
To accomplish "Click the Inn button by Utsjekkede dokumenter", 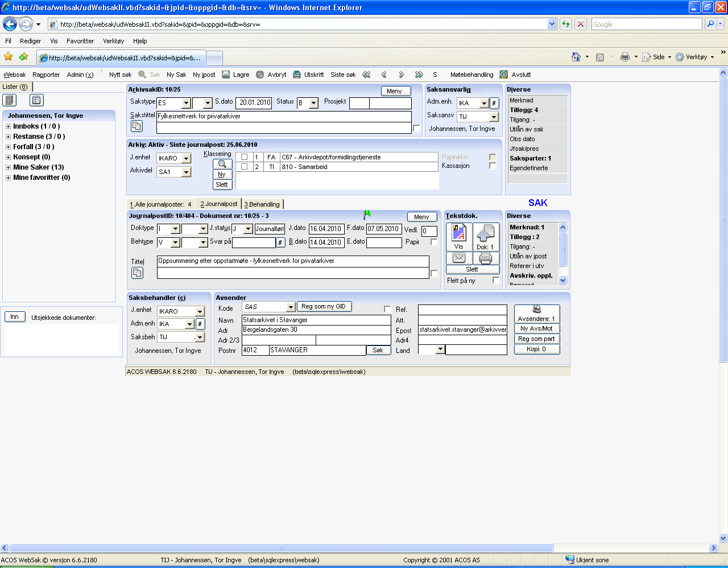I will (15, 317).
